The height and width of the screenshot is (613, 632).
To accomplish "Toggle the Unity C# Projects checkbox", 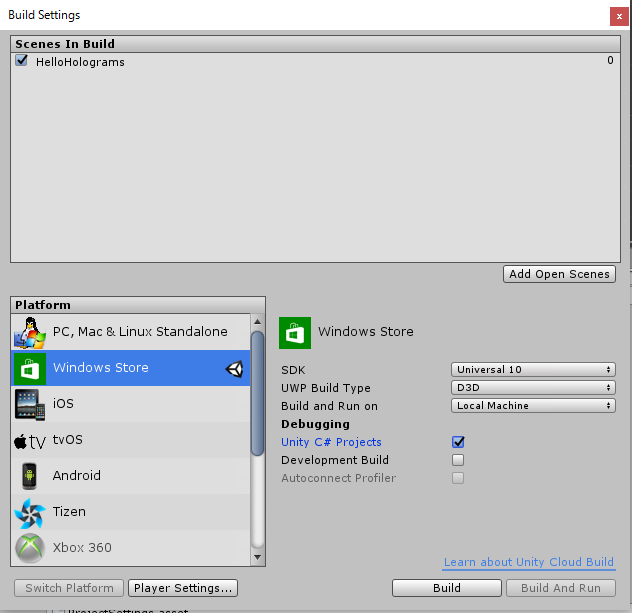I will point(458,442).
